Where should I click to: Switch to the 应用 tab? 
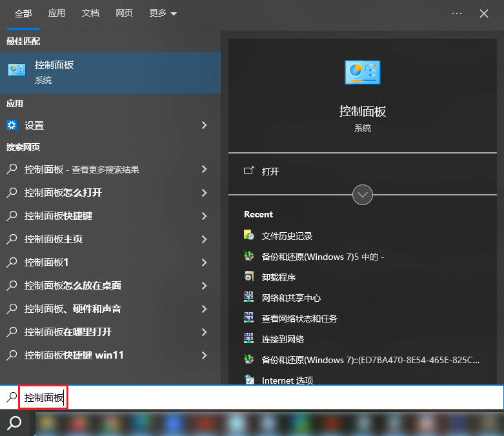(x=57, y=13)
